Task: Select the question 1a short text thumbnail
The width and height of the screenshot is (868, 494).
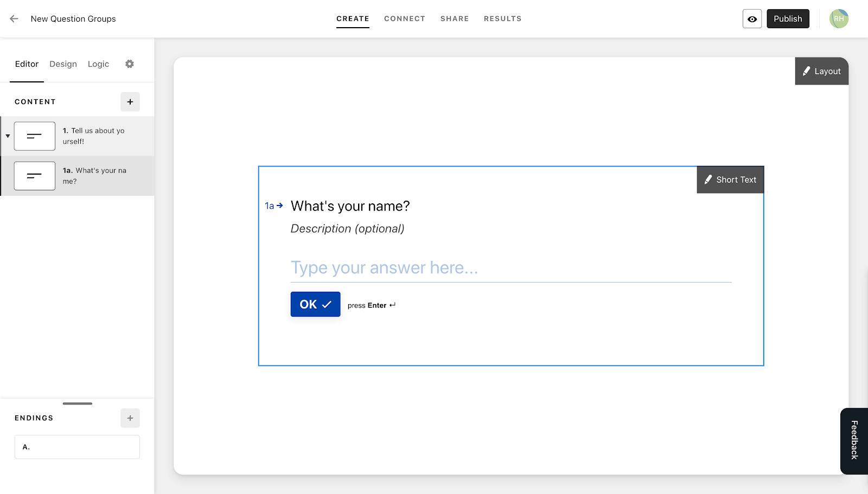Action: click(x=35, y=176)
